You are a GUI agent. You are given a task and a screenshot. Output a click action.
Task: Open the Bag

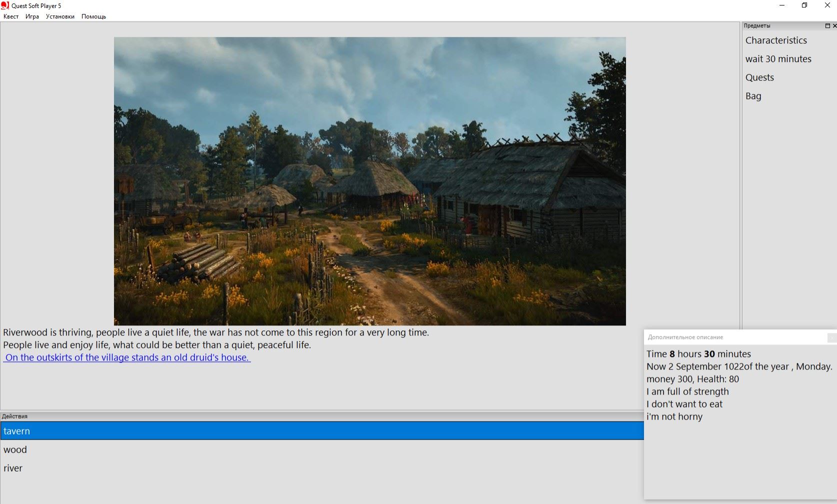(753, 95)
